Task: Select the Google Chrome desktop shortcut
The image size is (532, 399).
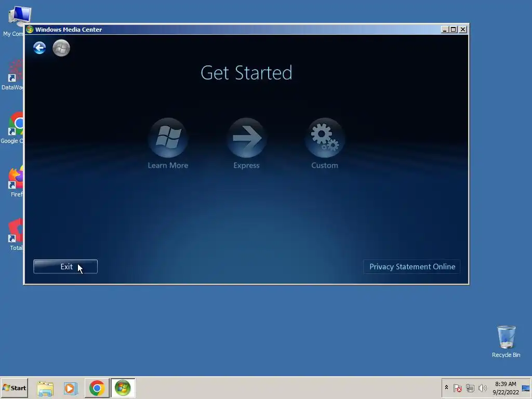Action: coord(12,128)
